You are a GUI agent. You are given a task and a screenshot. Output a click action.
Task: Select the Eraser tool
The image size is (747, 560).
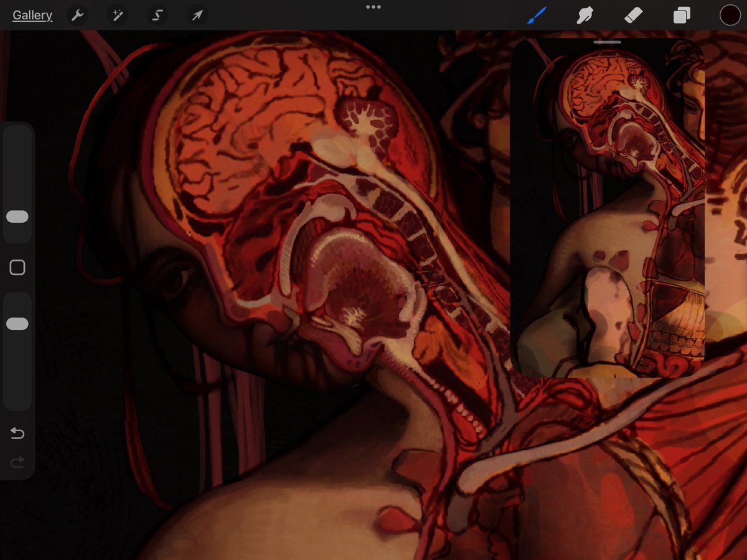tap(633, 16)
